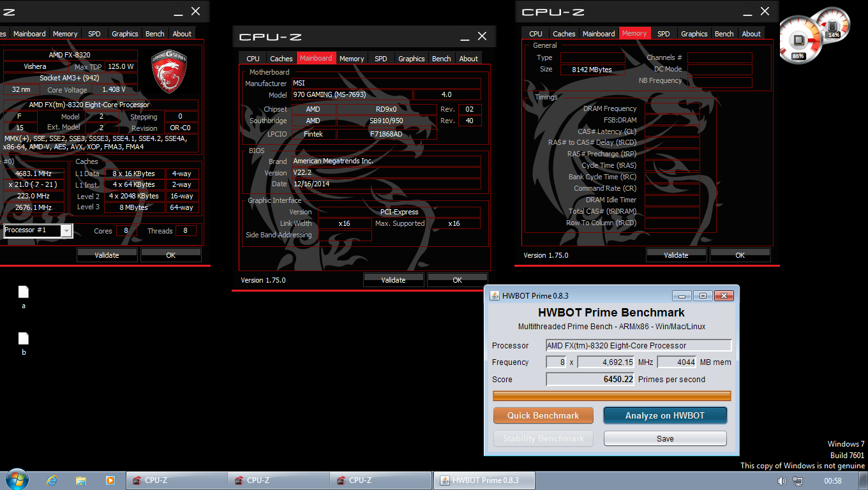Click the 4044 MB mem field

point(677,362)
